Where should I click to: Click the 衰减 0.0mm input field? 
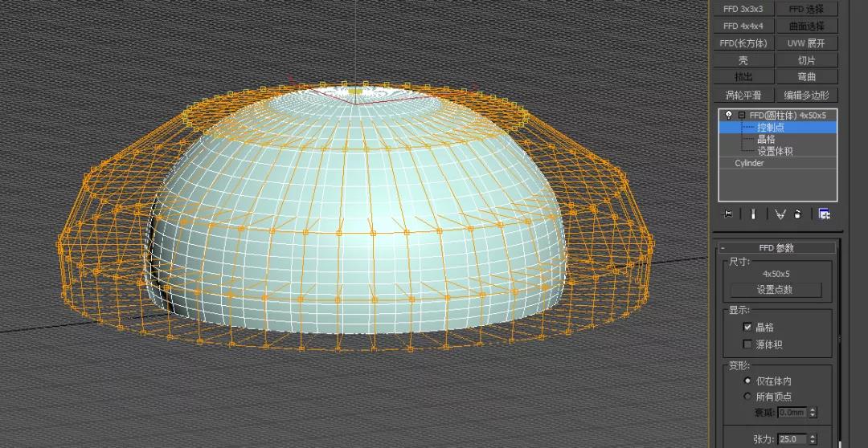792,413
